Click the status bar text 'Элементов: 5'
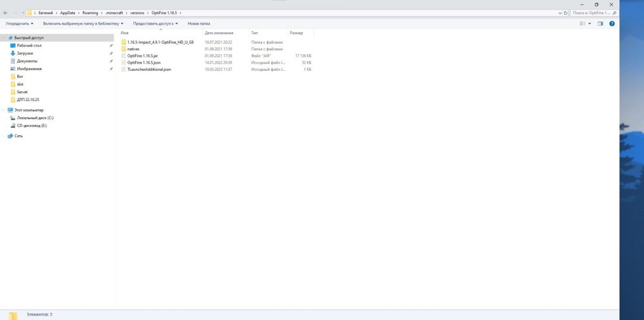The width and height of the screenshot is (644, 320). [x=39, y=315]
